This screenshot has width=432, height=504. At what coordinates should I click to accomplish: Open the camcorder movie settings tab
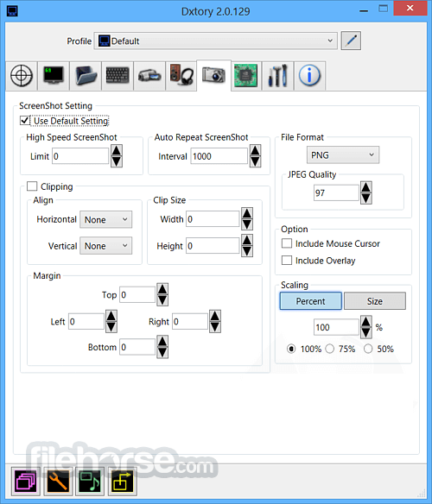149,76
